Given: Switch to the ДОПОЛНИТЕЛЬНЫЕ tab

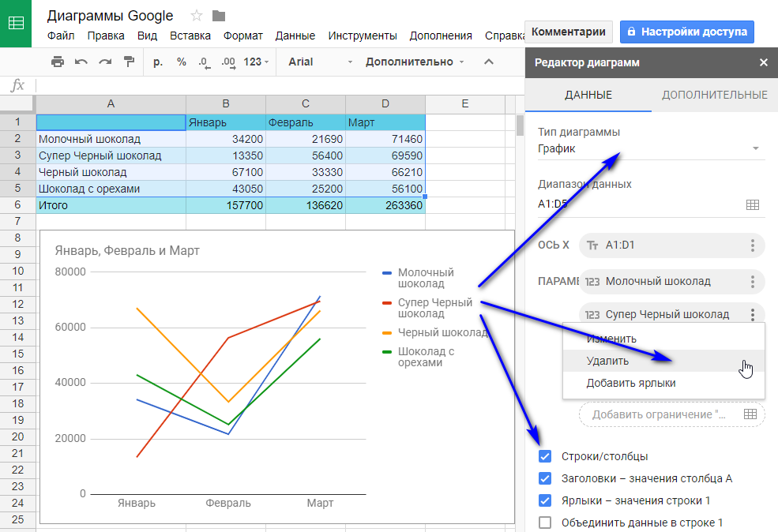Looking at the screenshot, I should point(715,95).
